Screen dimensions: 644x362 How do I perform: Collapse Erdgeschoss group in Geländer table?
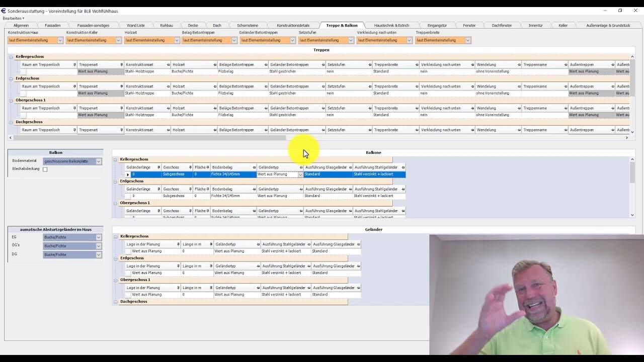[115, 258]
